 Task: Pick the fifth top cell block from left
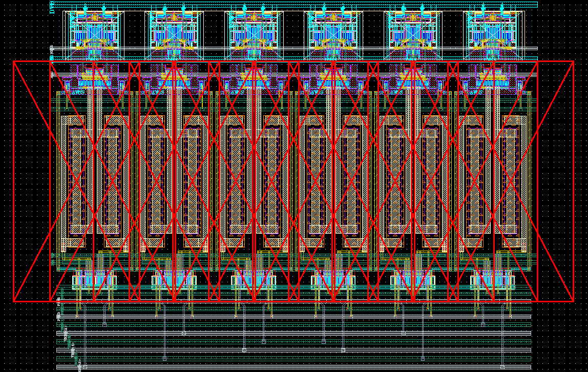[x=413, y=30]
